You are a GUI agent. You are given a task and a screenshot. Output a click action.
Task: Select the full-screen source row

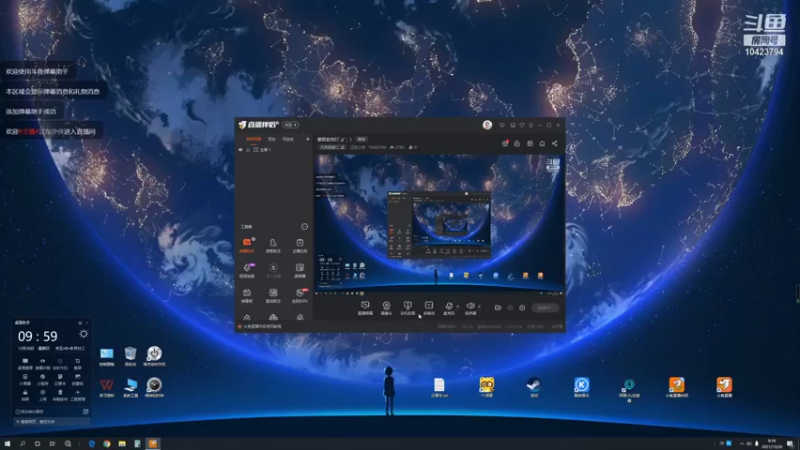(x=272, y=150)
